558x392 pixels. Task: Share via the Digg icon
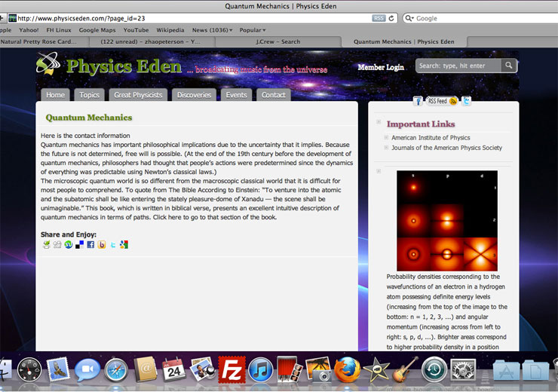(x=57, y=244)
